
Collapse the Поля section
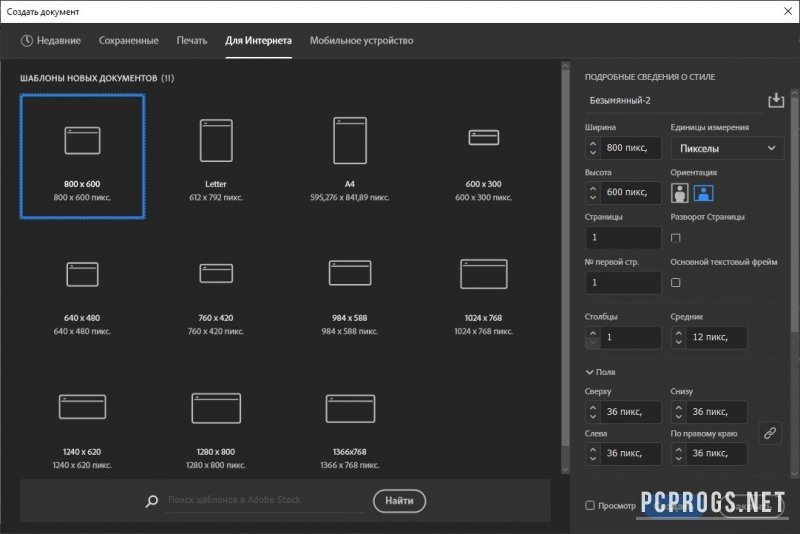589,372
